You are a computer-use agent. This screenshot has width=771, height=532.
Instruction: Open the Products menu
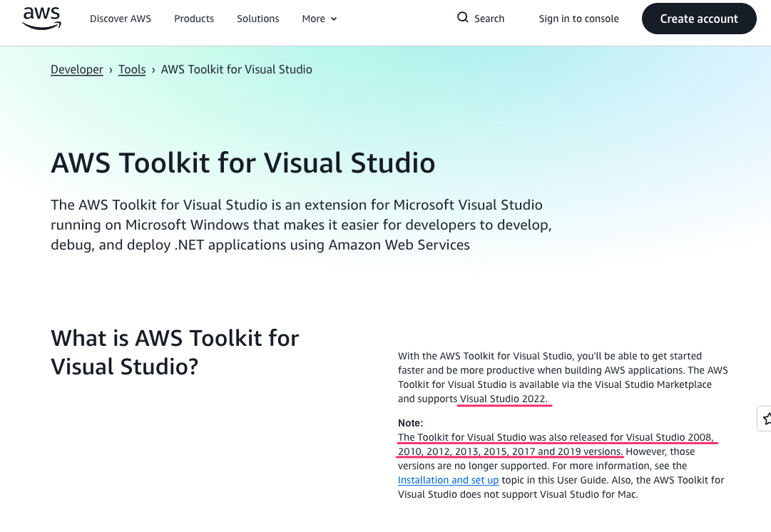click(194, 19)
